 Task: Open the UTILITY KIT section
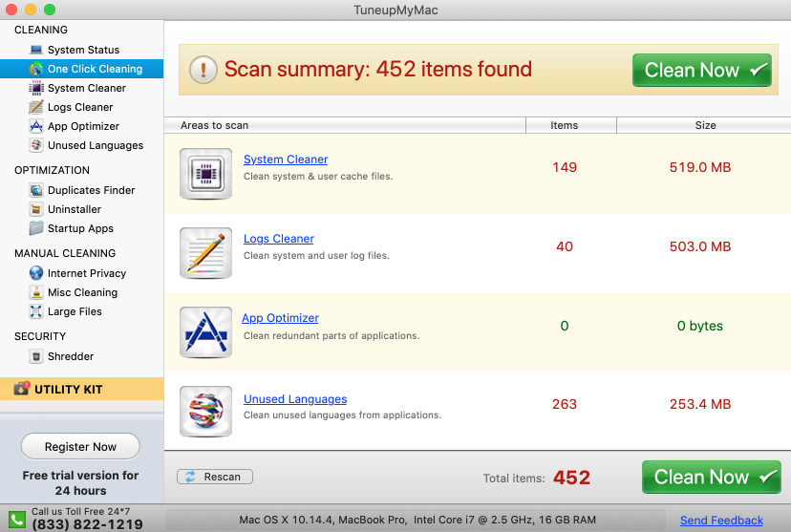click(x=82, y=389)
